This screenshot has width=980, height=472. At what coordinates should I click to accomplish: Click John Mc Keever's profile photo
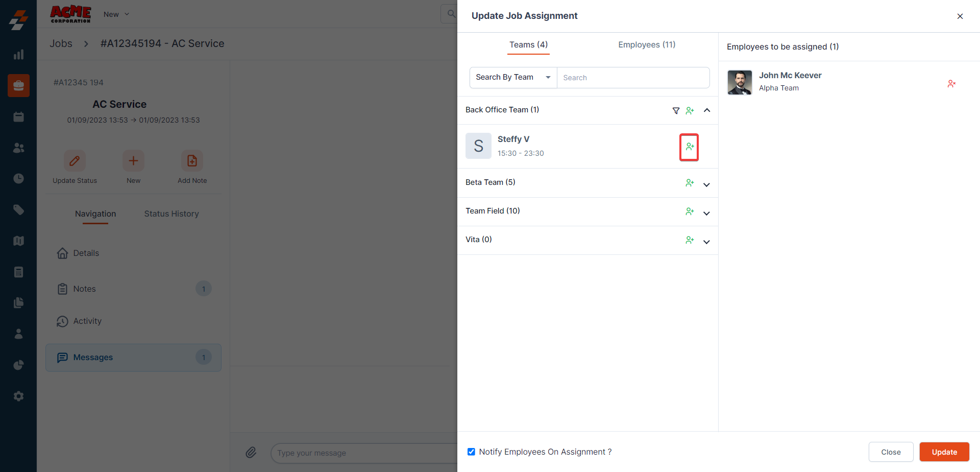click(x=740, y=83)
